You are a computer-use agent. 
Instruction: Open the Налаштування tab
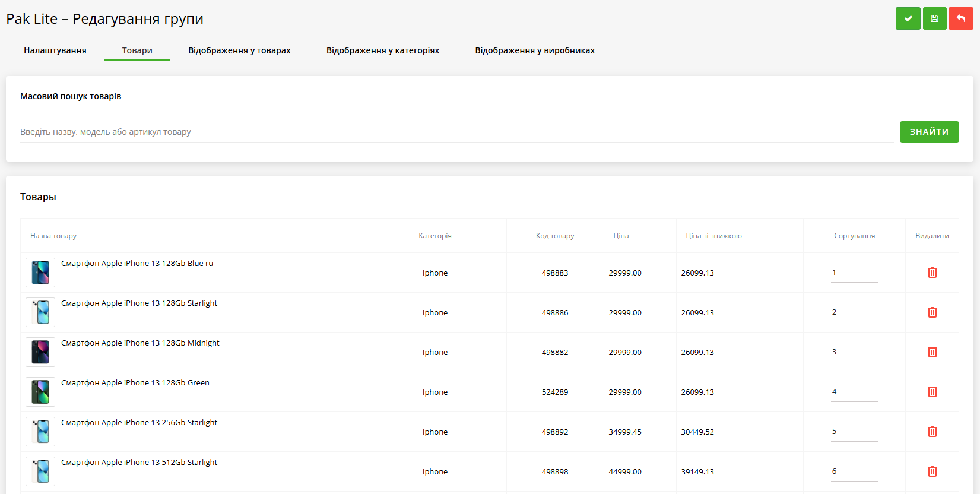55,50
